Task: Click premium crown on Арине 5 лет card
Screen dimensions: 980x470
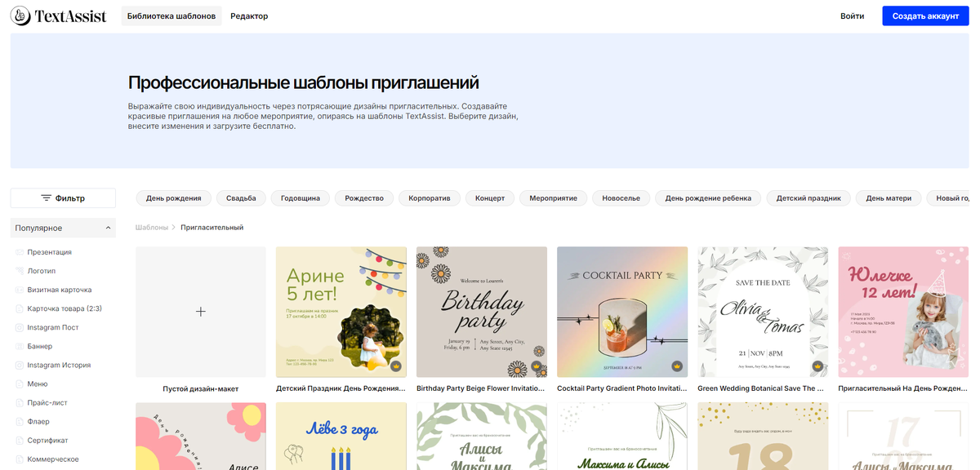Action: pos(396,366)
